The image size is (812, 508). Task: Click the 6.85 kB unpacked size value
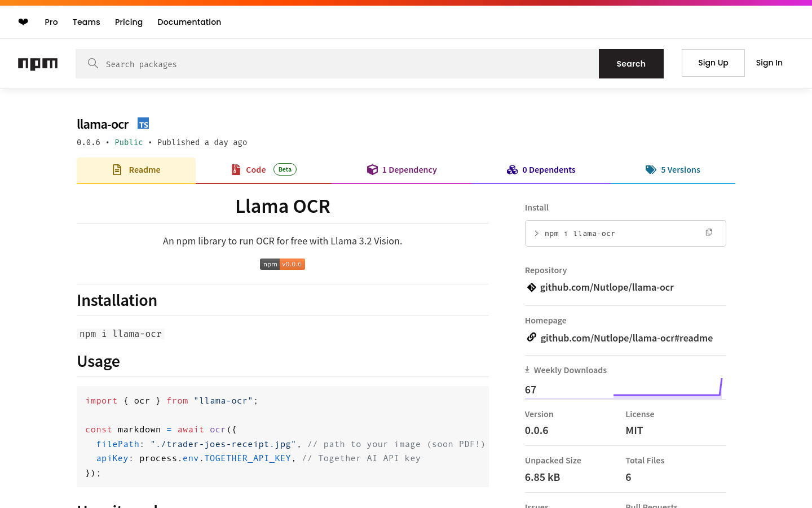[x=542, y=477]
